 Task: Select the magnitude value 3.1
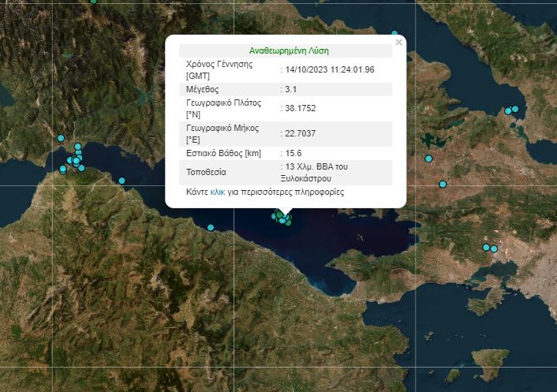(x=290, y=89)
